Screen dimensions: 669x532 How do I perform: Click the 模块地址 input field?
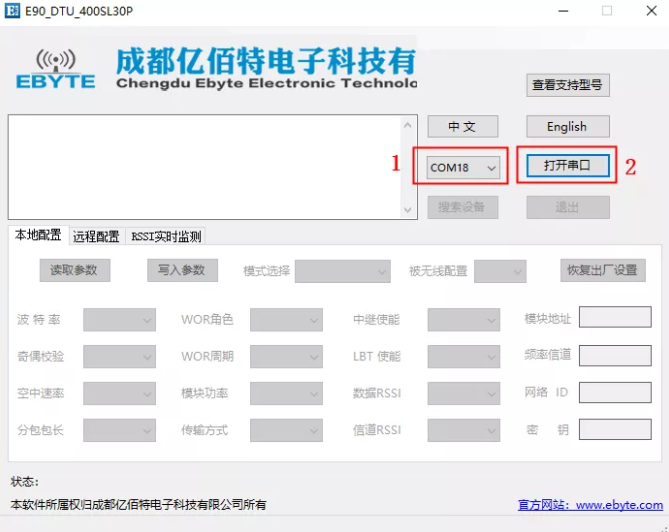pyautogui.click(x=614, y=318)
